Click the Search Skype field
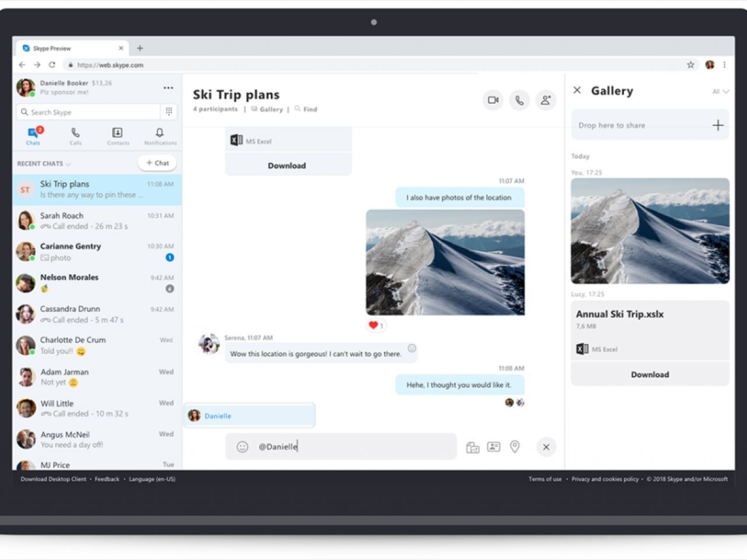 tap(89, 112)
